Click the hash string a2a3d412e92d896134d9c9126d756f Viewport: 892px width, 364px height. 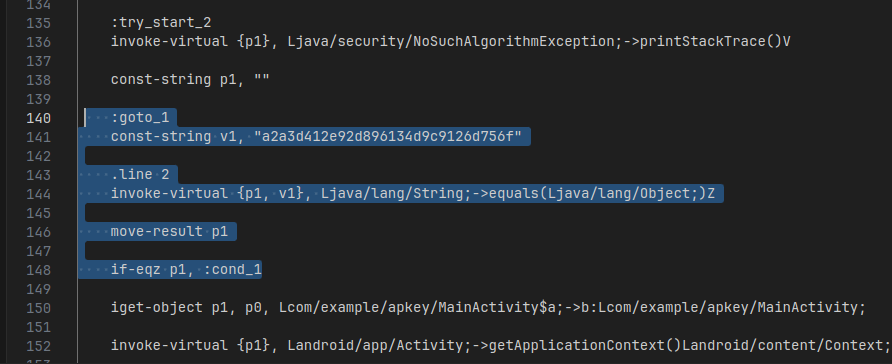(x=388, y=136)
